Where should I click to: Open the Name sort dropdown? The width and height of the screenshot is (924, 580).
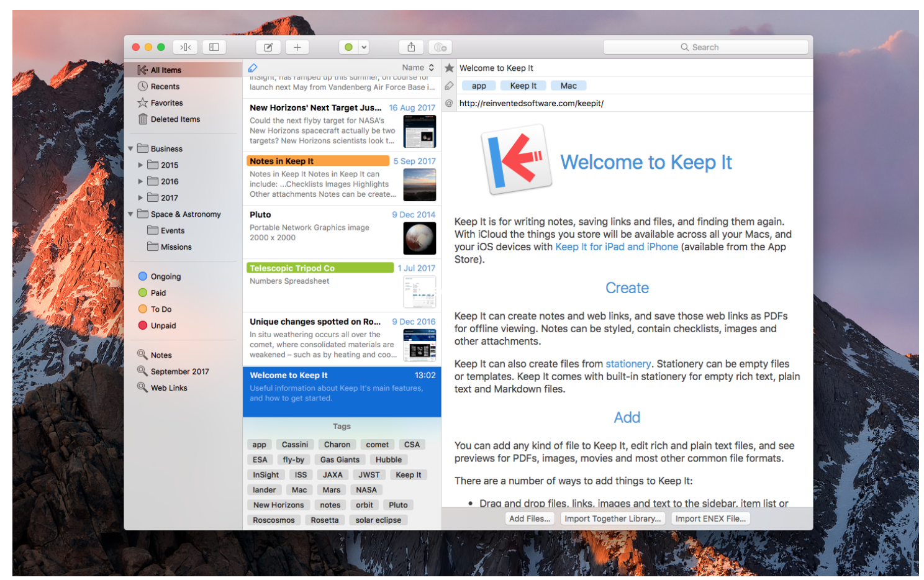[x=418, y=68]
